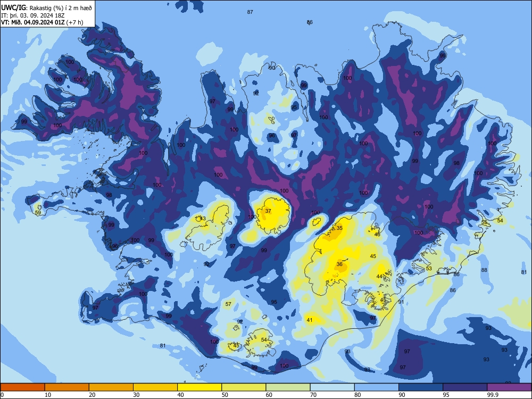Click the '88' value off the east coast
This screenshot has height=399, width=532.
tap(484, 270)
